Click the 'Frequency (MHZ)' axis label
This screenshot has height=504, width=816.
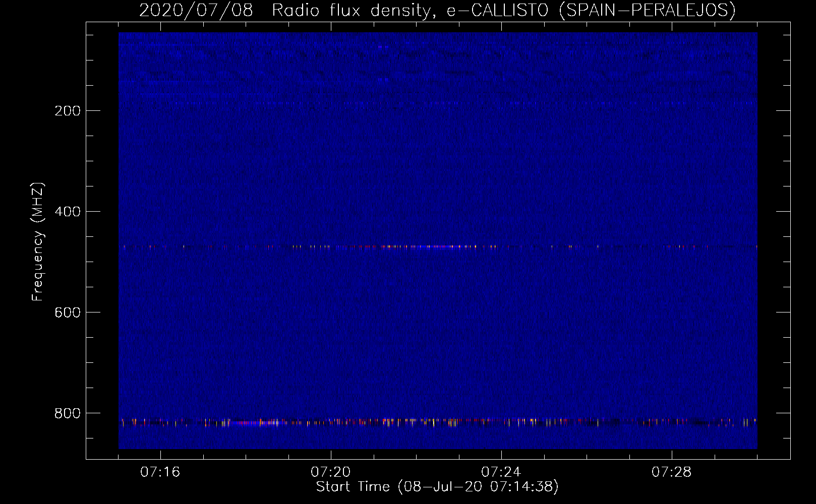pos(37,242)
